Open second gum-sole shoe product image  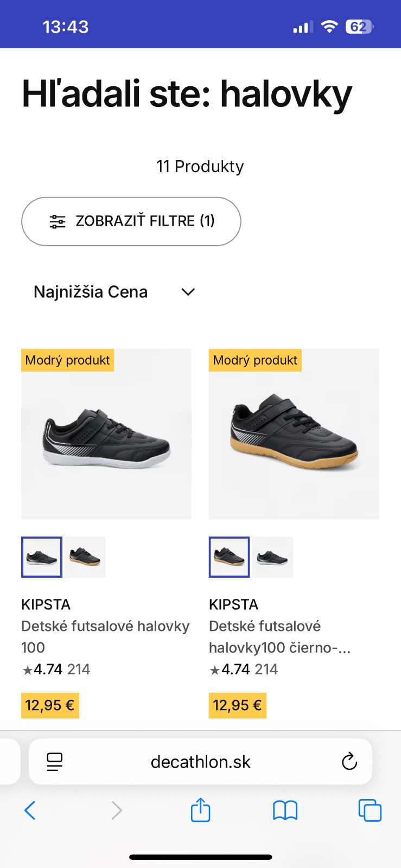pos(294,434)
